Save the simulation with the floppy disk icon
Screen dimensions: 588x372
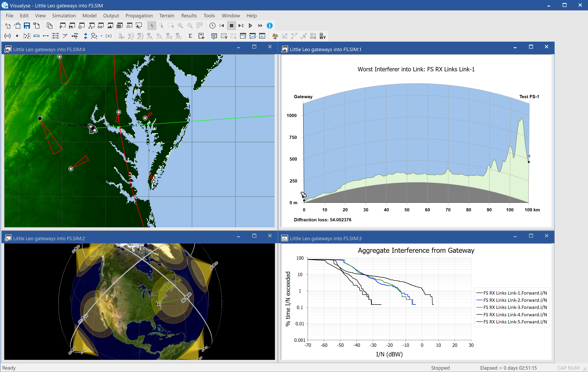(27, 26)
